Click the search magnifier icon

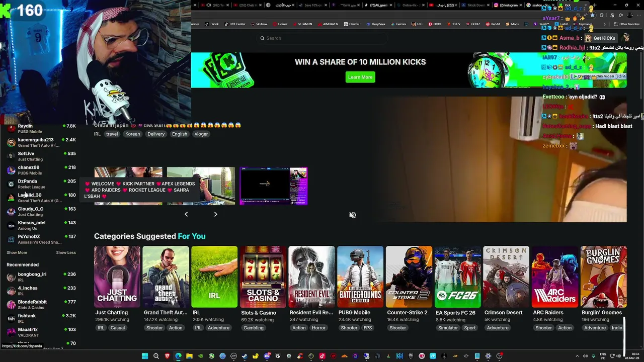pyautogui.click(x=262, y=38)
